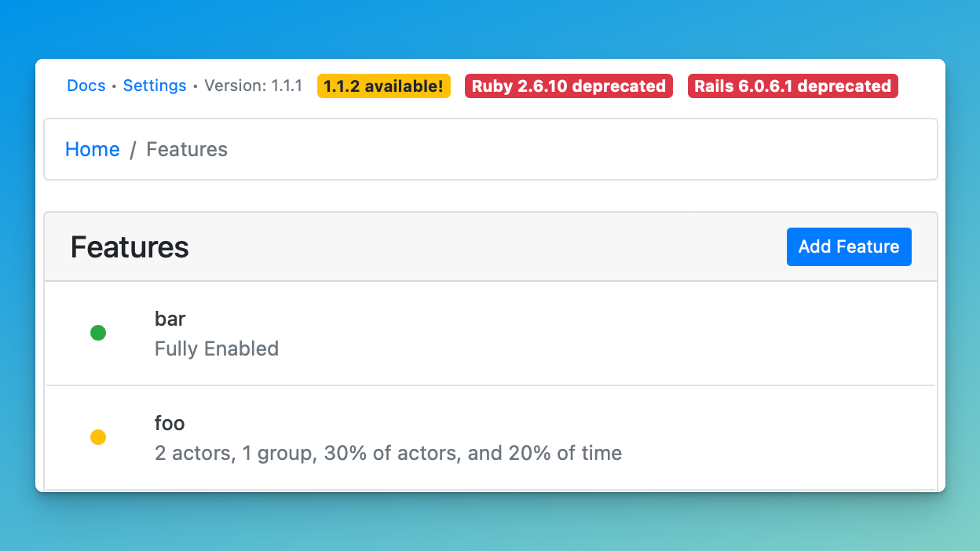Click foo's actors and groups summary text
The width and height of the screenshot is (980, 551).
(388, 453)
